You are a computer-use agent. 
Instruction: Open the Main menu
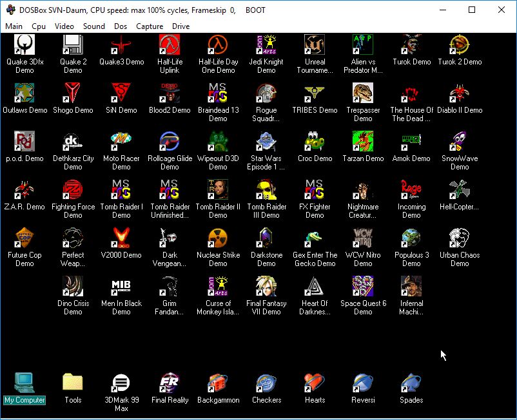(x=14, y=26)
